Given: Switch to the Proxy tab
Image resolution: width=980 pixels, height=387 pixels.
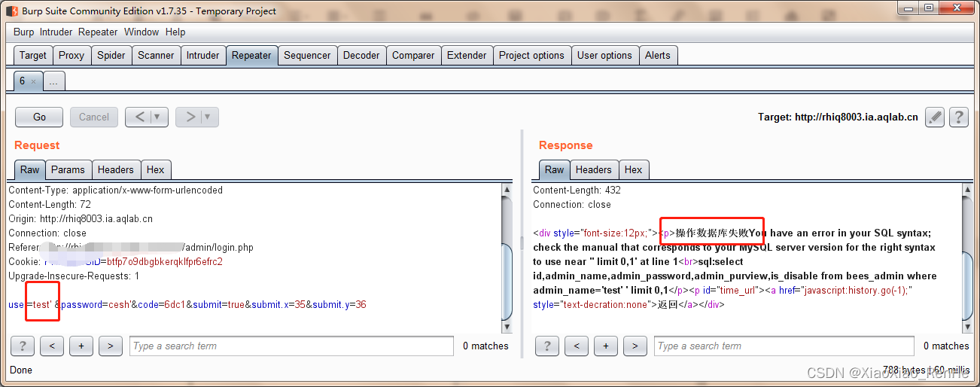Looking at the screenshot, I should point(72,55).
